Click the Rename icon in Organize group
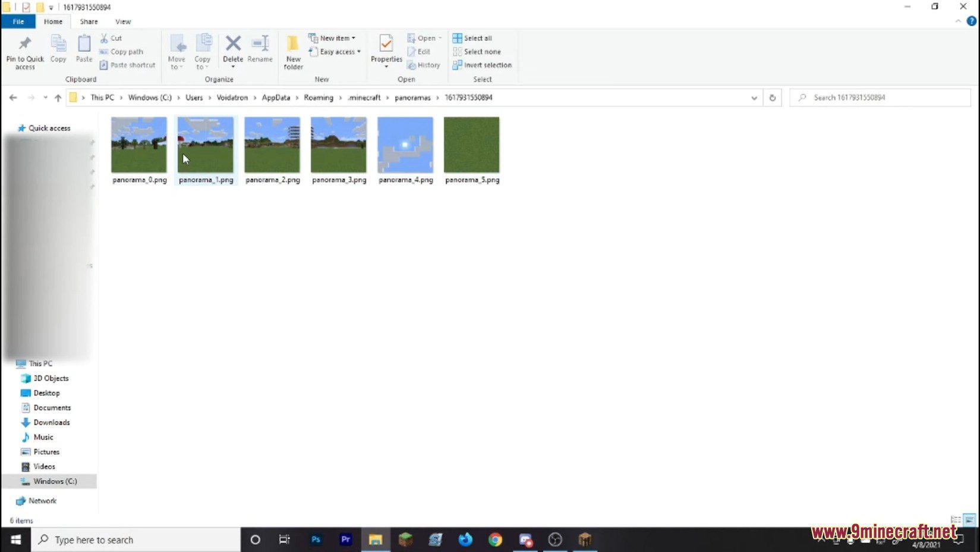The width and height of the screenshot is (980, 552). click(260, 43)
